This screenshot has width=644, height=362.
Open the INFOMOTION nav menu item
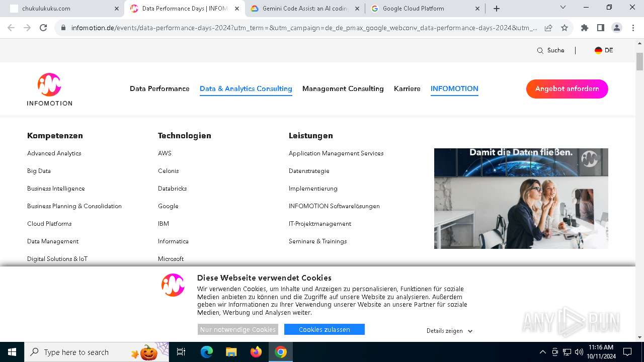(x=454, y=89)
